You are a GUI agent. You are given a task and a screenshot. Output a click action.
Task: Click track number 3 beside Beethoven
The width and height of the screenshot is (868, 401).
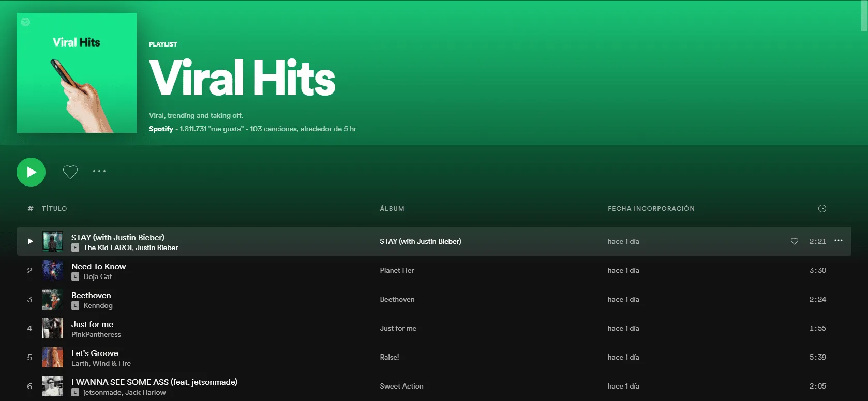29,299
